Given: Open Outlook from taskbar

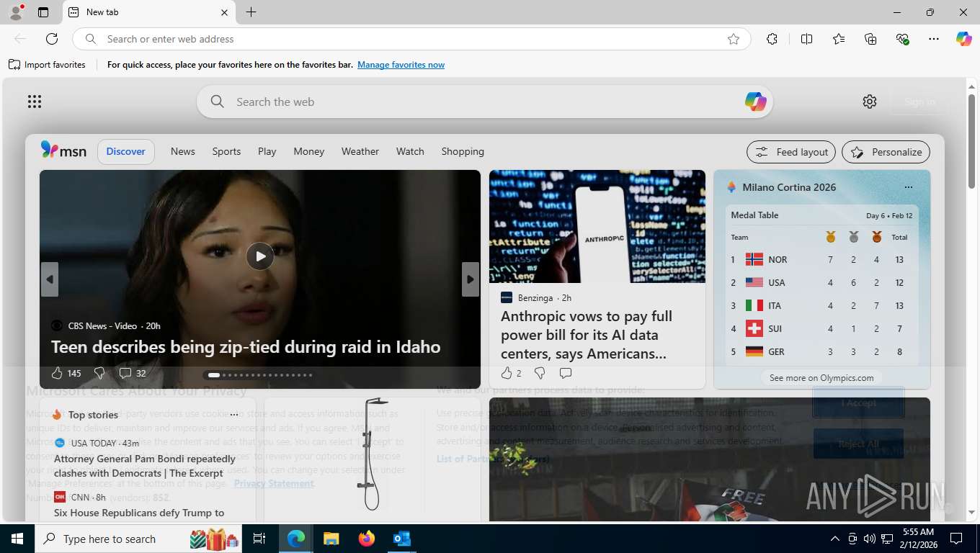Looking at the screenshot, I should coord(401,539).
